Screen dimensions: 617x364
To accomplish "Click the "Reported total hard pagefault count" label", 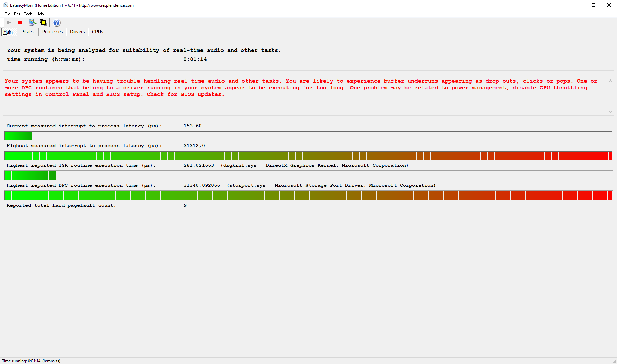I will (61, 205).
